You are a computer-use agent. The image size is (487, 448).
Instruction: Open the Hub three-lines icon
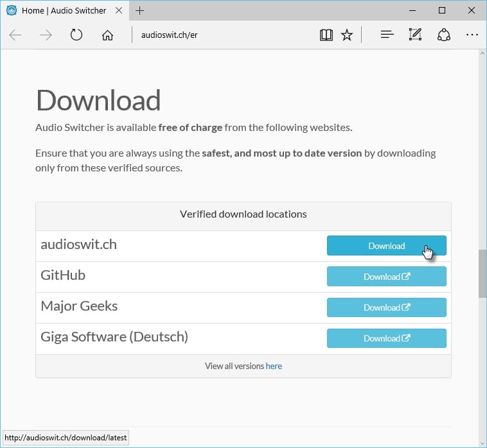[x=387, y=35]
